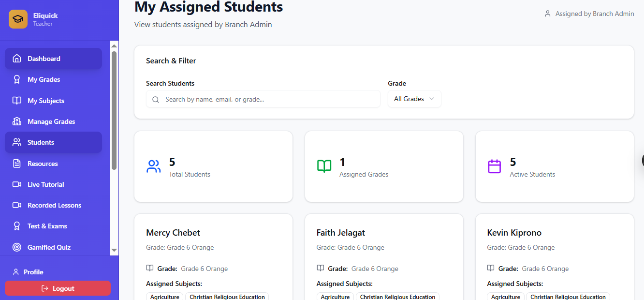Click the sidebar scrollbar thumb

coord(114,110)
